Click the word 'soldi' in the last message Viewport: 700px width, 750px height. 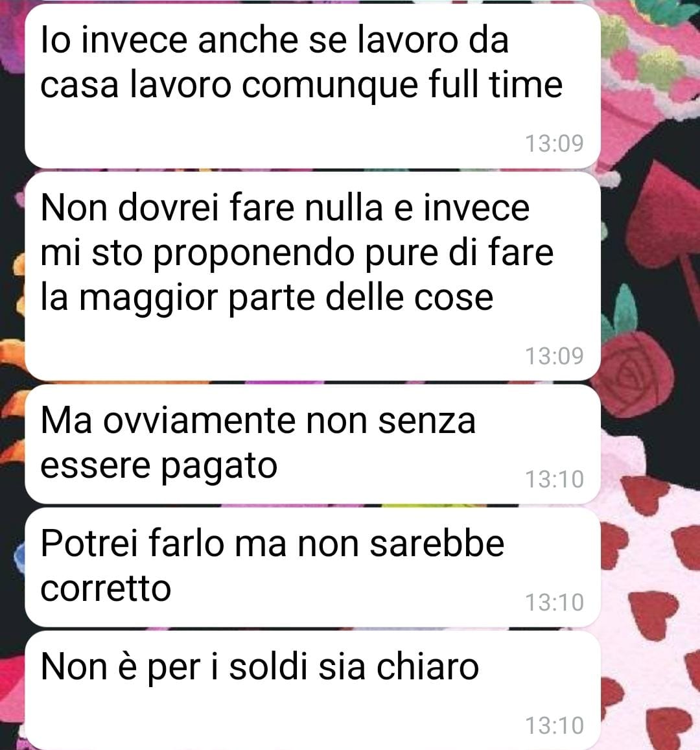(x=268, y=667)
